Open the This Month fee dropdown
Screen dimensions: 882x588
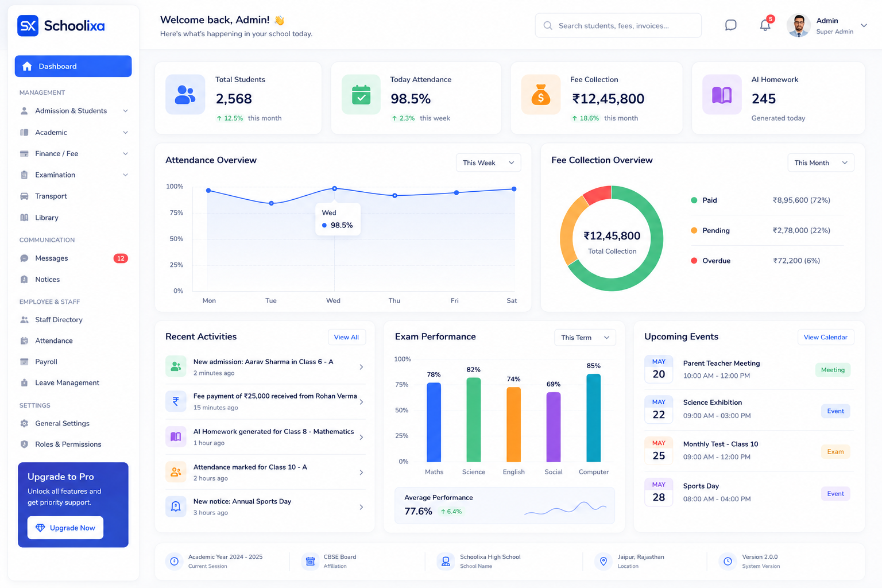click(x=821, y=163)
